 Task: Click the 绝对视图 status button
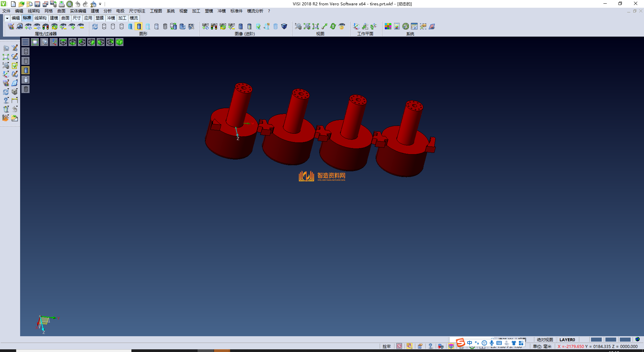545,340
